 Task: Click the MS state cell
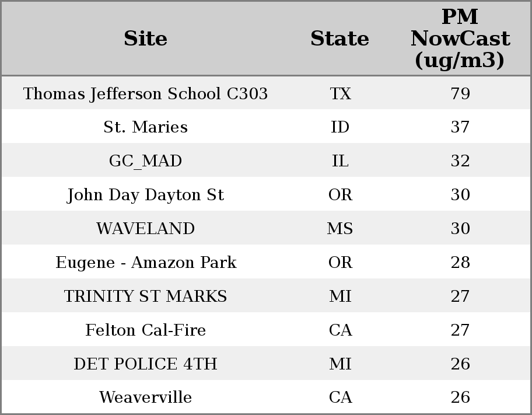tap(340, 229)
